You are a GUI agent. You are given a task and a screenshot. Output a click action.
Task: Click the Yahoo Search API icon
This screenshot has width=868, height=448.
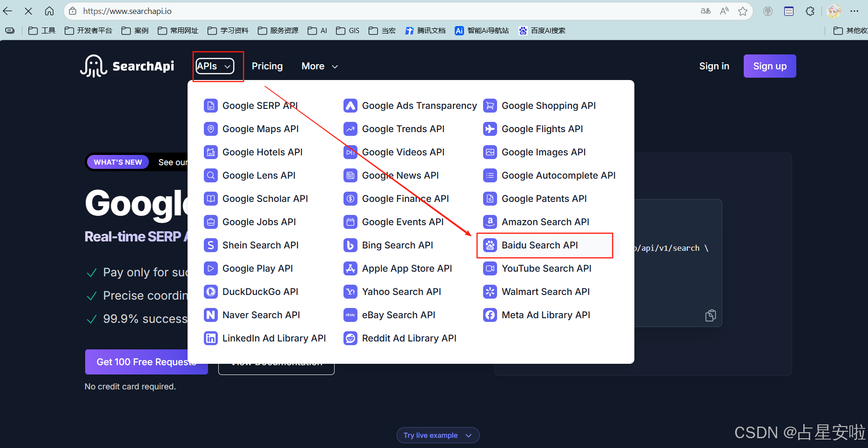[350, 292]
